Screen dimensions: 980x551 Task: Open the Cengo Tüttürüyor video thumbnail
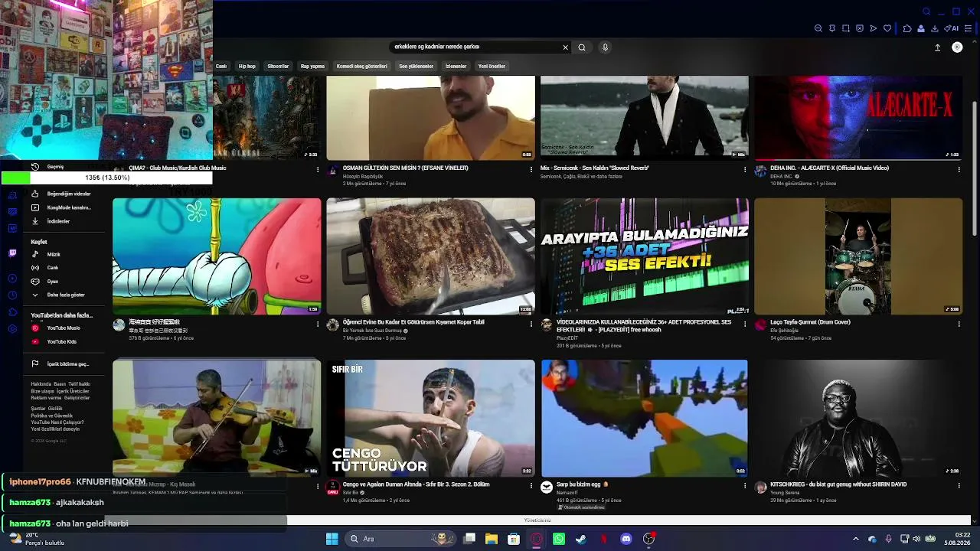coord(431,419)
